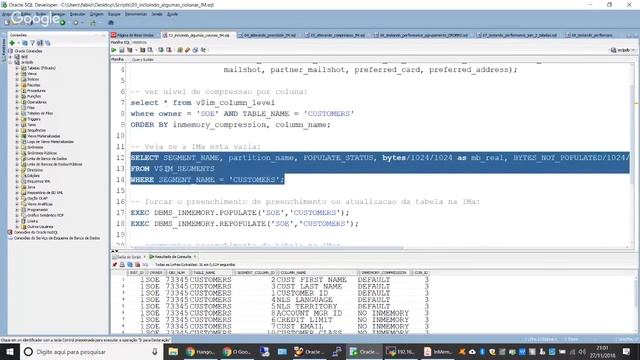This screenshot has height=360, width=640.
Task: Click the SEGMENT_COLUMN_ID column header
Action: tap(256, 272)
